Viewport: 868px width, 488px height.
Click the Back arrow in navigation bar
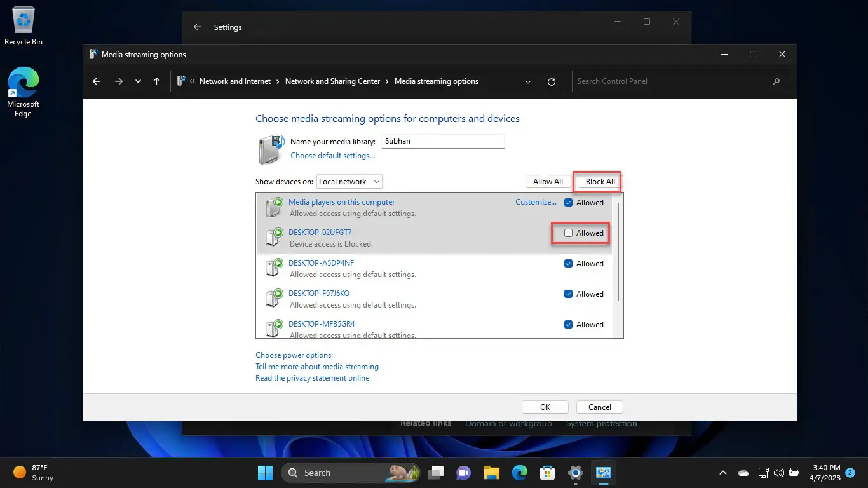(97, 81)
